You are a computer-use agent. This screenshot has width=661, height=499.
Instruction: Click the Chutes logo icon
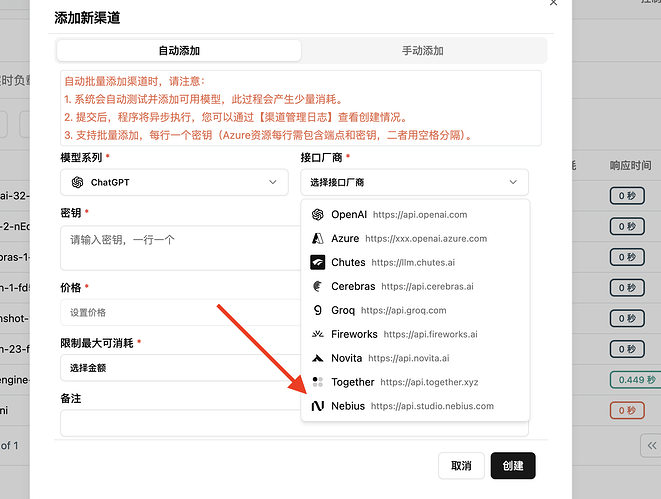[x=317, y=262]
